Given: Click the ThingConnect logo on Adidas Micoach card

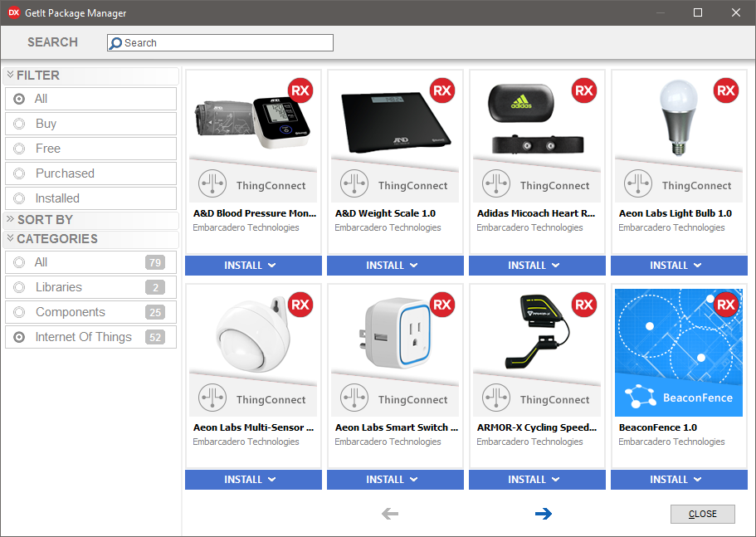Looking at the screenshot, I should point(496,183).
